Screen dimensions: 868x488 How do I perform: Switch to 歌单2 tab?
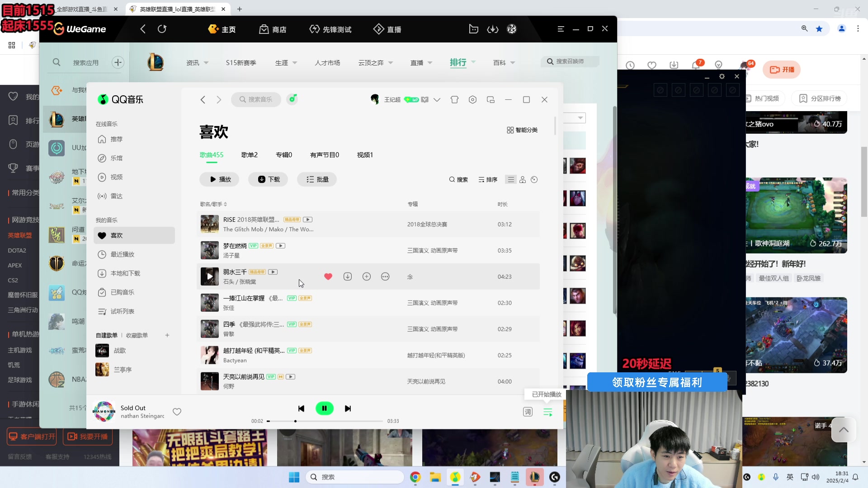click(x=250, y=155)
